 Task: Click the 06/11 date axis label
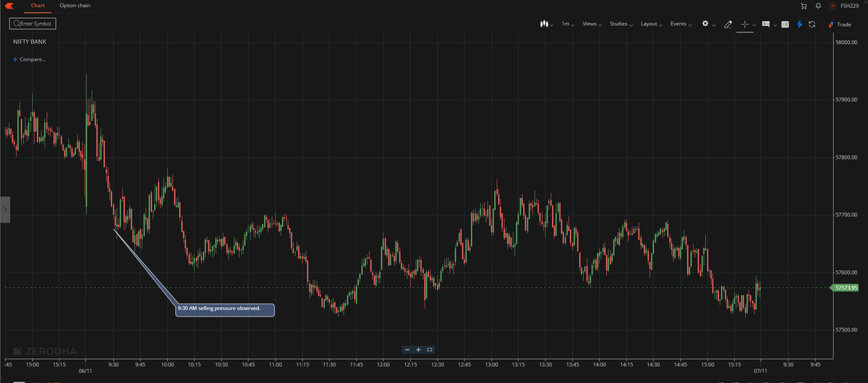85,371
